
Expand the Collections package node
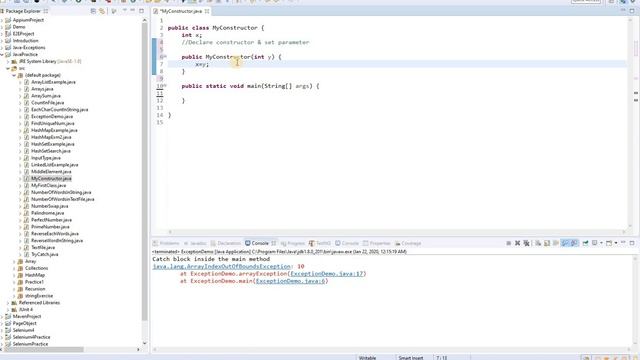14,268
